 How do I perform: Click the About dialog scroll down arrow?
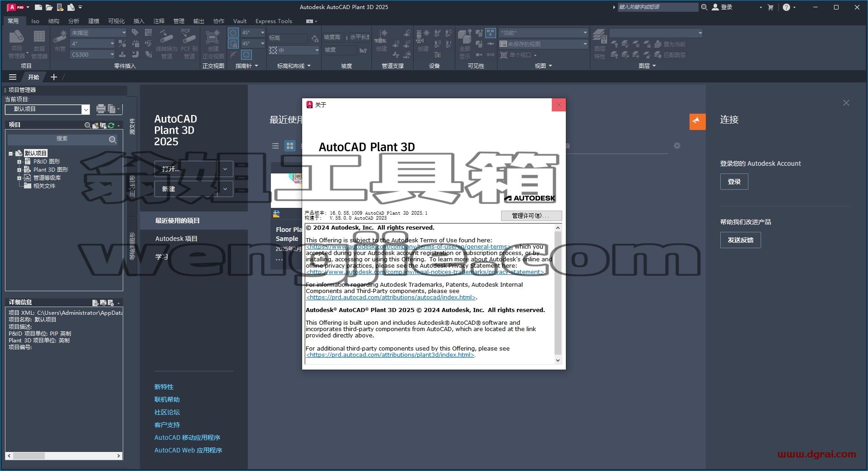click(558, 360)
